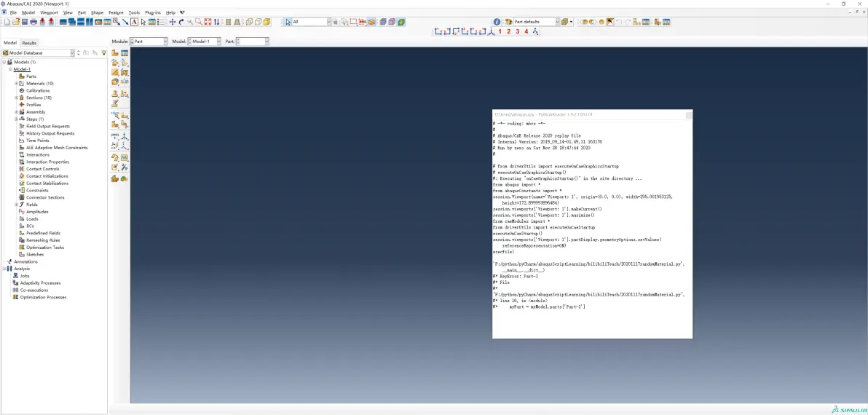Apply view number 2 in Views toolbar

pos(509,31)
